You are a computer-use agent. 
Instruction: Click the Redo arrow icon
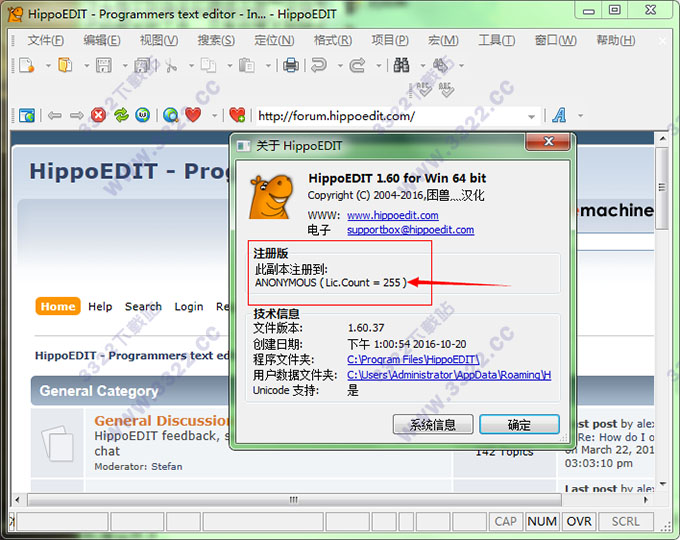[357, 65]
